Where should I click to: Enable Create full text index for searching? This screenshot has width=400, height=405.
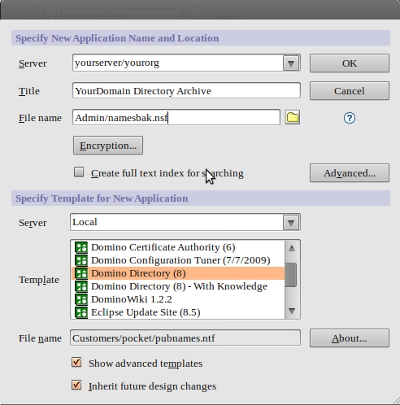[79, 172]
